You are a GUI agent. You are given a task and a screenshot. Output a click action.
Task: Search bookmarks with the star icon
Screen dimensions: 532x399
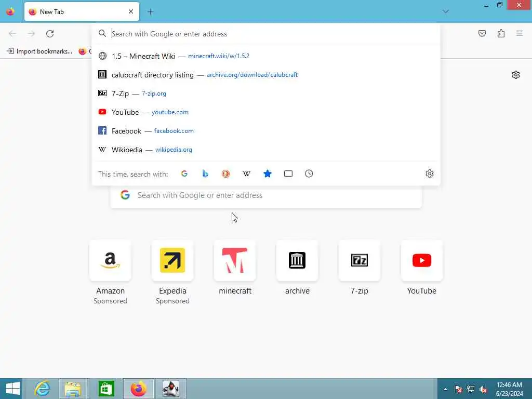point(268,174)
